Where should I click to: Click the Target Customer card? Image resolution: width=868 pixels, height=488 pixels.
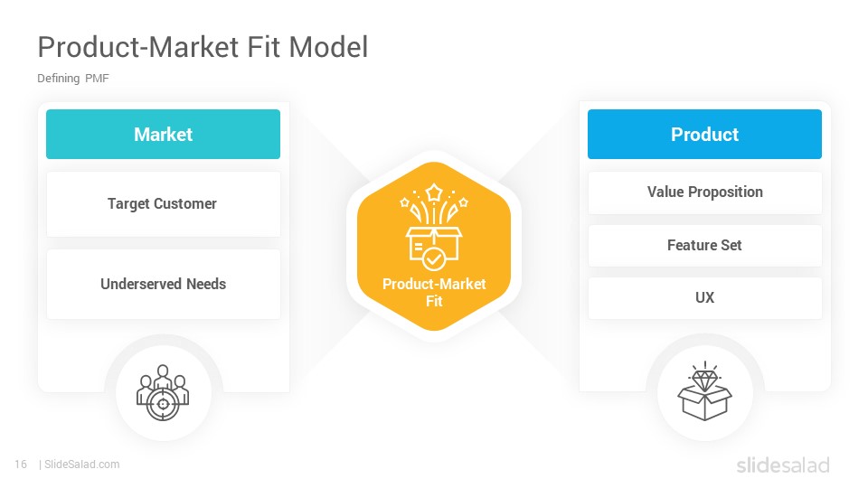pyautogui.click(x=164, y=204)
